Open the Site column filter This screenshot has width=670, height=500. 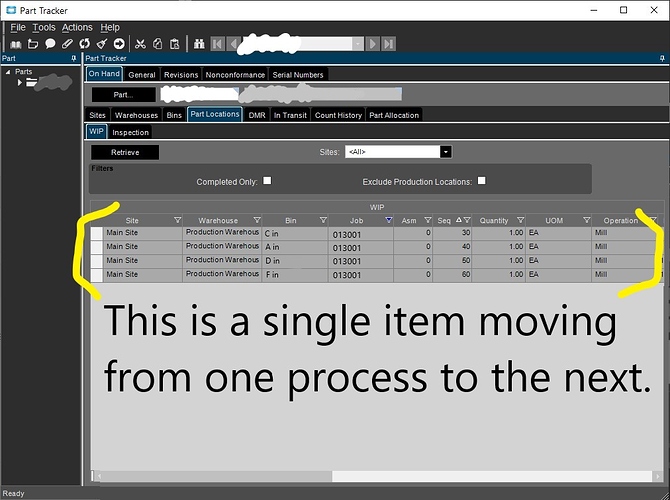(177, 220)
